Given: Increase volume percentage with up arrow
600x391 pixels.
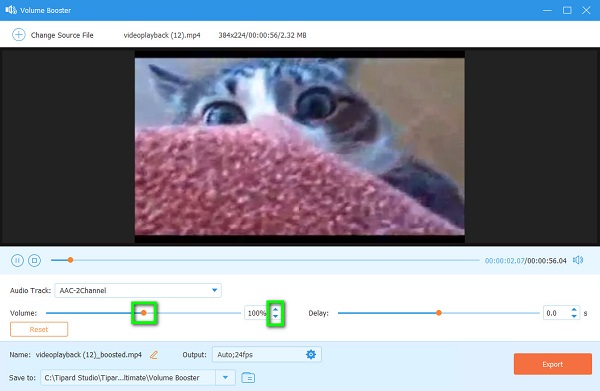Looking at the screenshot, I should [276, 310].
